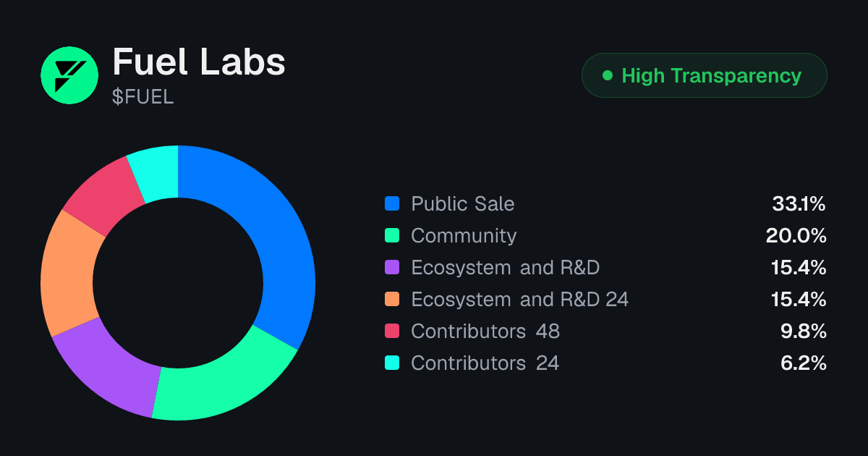Click the 9.8% value
The image size is (868, 456).
coord(803,332)
